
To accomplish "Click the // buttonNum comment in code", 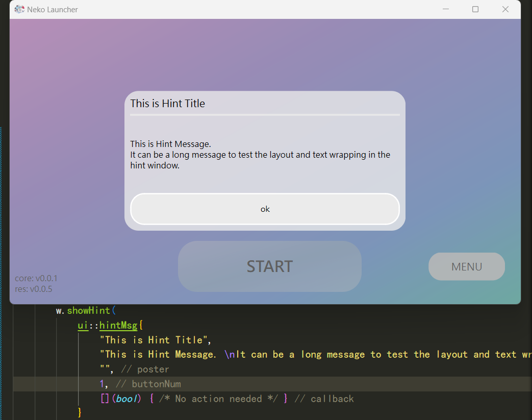I will pyautogui.click(x=148, y=384).
